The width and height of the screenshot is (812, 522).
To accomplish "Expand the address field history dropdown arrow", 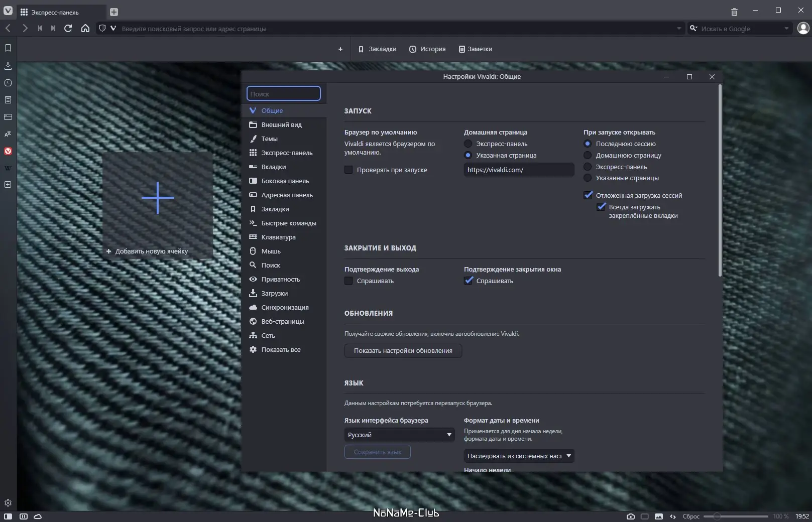I will [679, 29].
